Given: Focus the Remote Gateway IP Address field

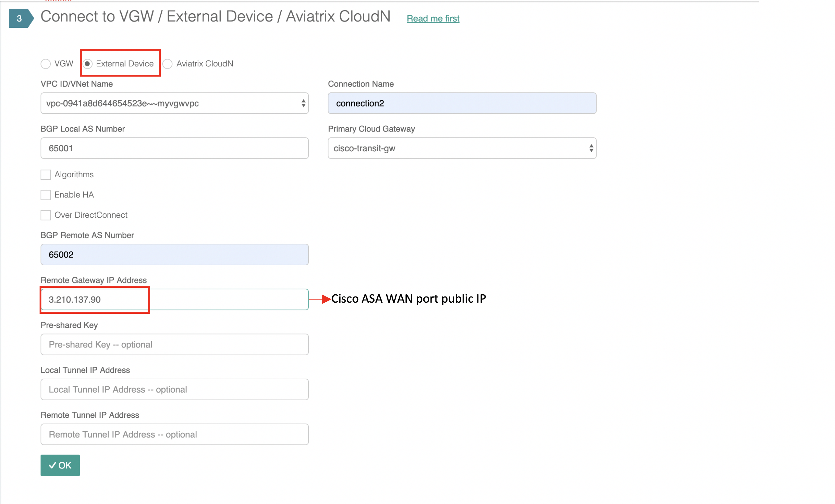Looking at the screenshot, I should [x=175, y=300].
